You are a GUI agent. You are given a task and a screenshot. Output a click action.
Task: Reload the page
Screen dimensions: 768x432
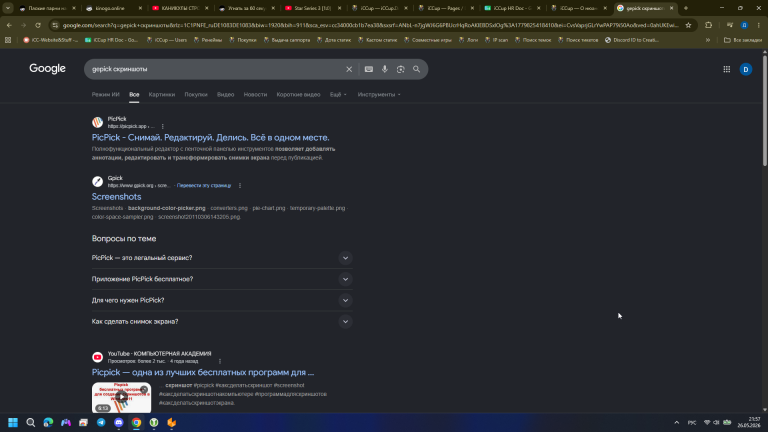tap(38, 25)
